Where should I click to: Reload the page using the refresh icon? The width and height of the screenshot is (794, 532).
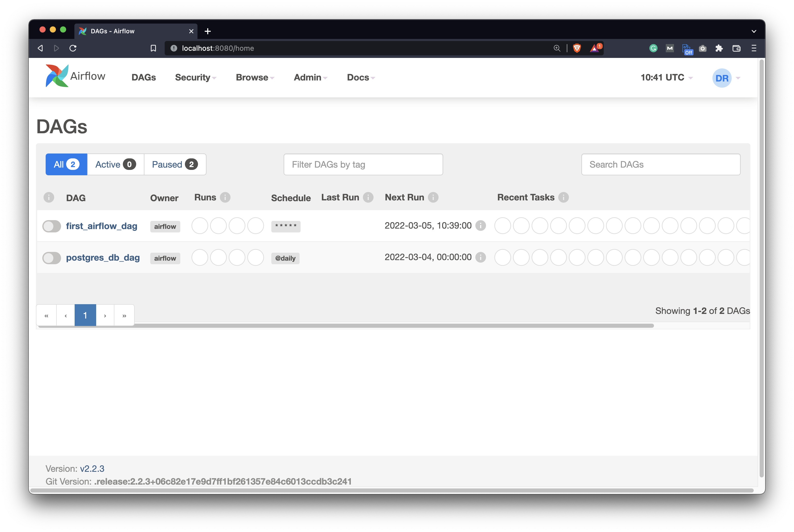(x=73, y=48)
